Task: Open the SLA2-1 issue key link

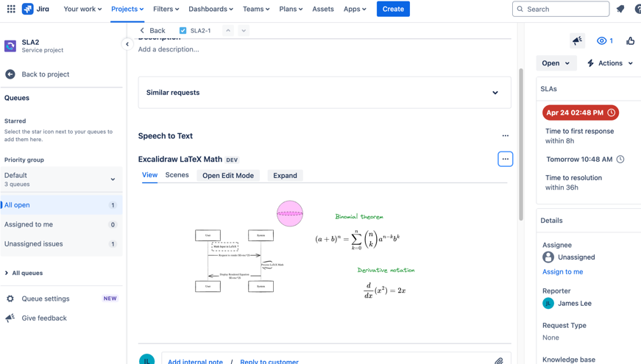Action: 201,31
